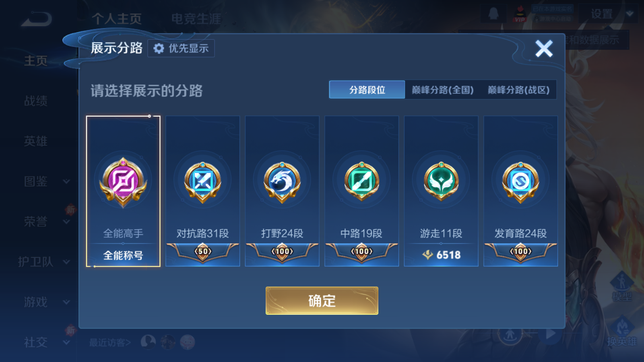Expand the 护卫队 sidebar menu
Viewport: 644px width, 362px height.
coord(44,262)
